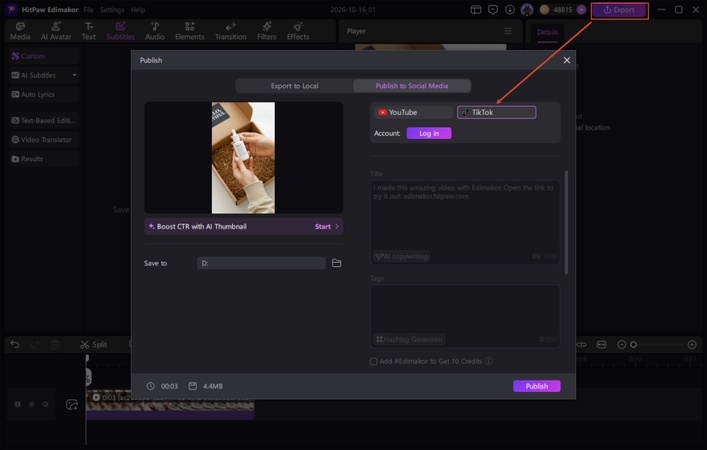Open the Elements panel
This screenshot has height=450, width=707.
[189, 31]
